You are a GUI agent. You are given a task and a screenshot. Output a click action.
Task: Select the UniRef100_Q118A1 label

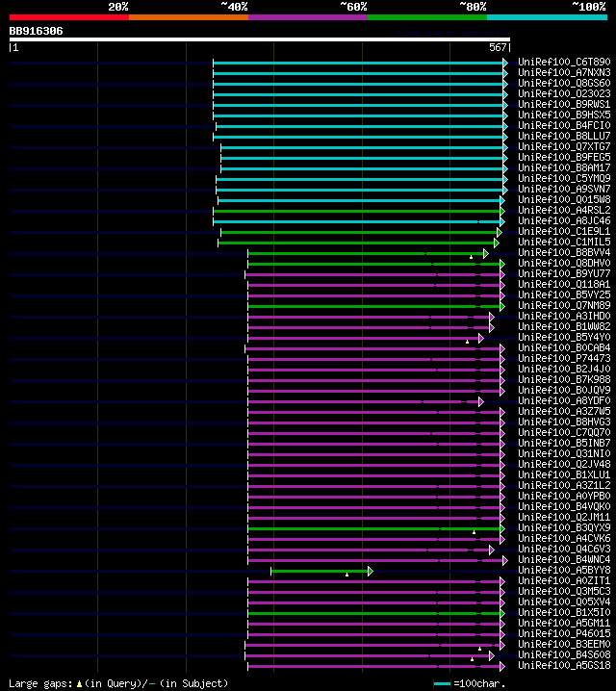pyautogui.click(x=564, y=284)
